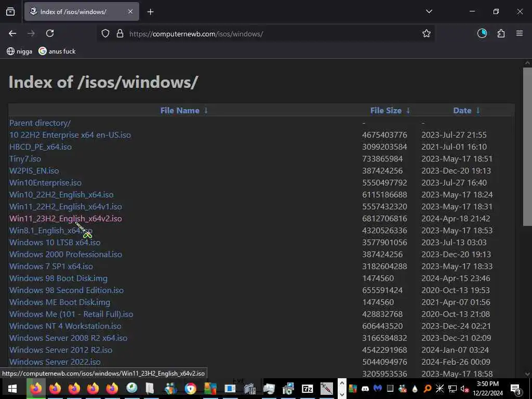Click the taskbar scroll-up chevron beside the tray
The height and width of the screenshot is (399, 532).
(342, 383)
